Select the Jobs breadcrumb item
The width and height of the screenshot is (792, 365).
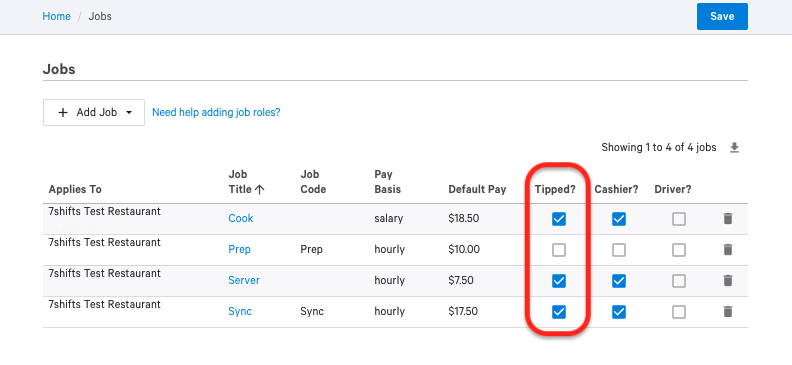(100, 16)
